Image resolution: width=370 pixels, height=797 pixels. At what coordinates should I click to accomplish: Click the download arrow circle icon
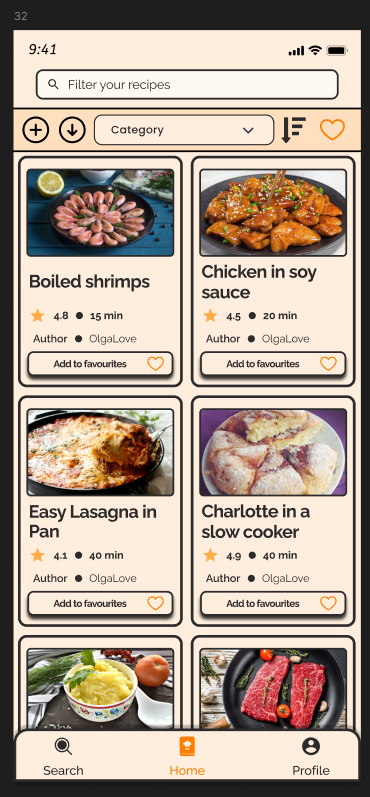pyautogui.click(x=72, y=130)
